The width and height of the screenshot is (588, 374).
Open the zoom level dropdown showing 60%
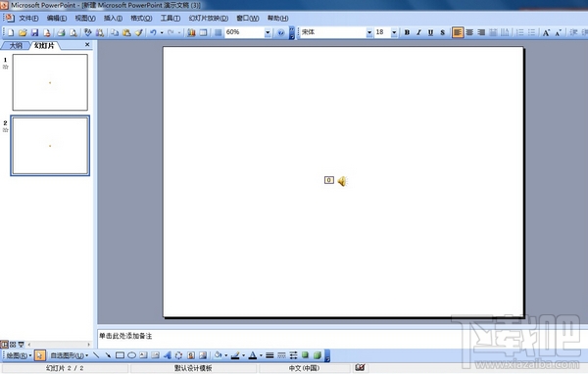268,32
